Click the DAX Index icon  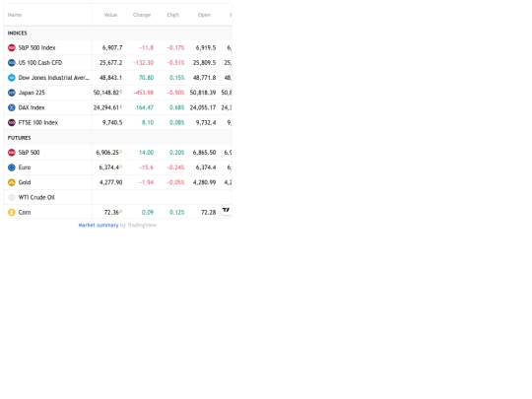(x=12, y=107)
